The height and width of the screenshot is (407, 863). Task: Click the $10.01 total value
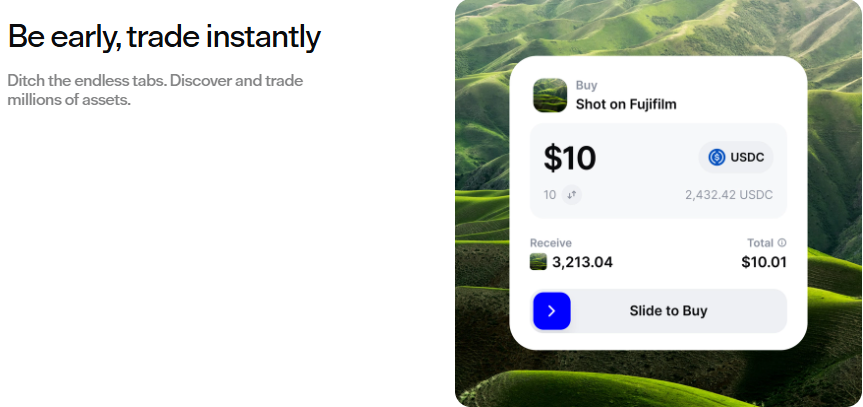(763, 262)
